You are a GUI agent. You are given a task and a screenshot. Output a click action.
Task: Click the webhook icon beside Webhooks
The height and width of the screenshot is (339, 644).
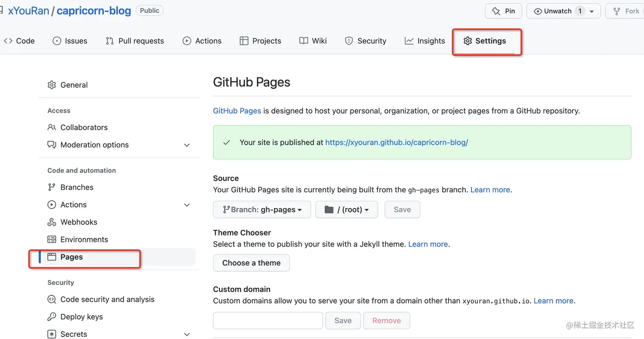[x=52, y=222]
